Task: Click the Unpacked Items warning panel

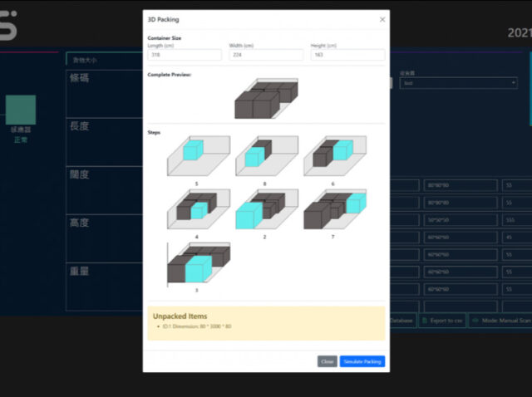Action: click(266, 323)
